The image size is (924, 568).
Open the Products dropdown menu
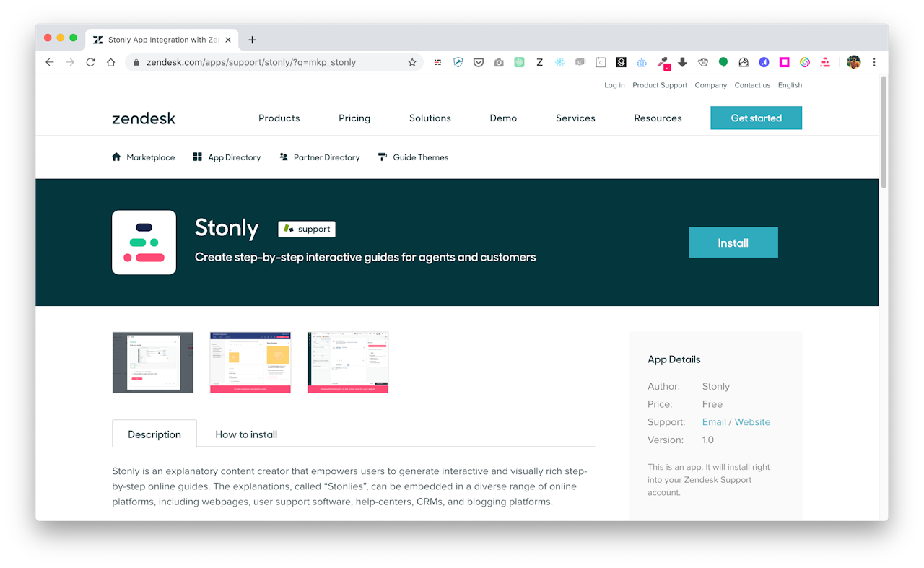pos(279,118)
